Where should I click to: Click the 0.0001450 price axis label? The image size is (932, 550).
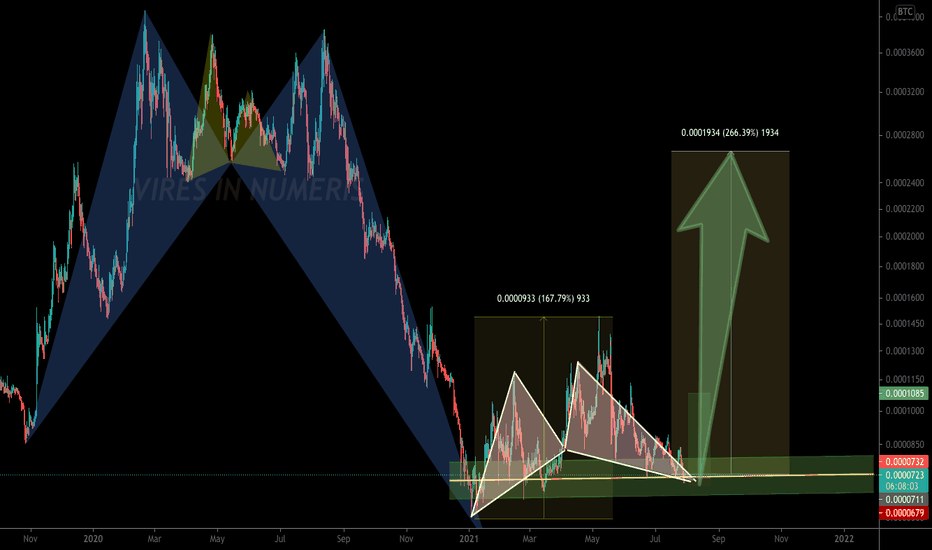click(905, 324)
